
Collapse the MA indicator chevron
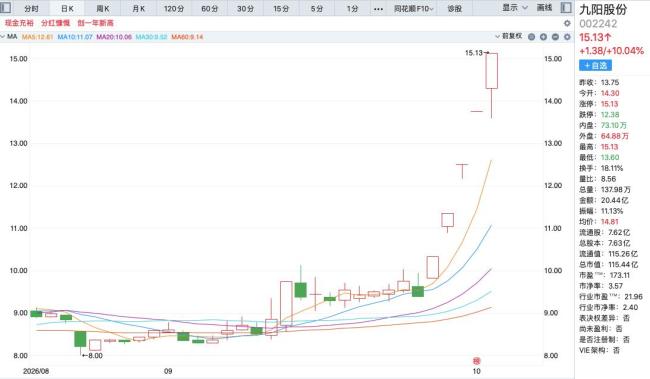tap(3, 37)
